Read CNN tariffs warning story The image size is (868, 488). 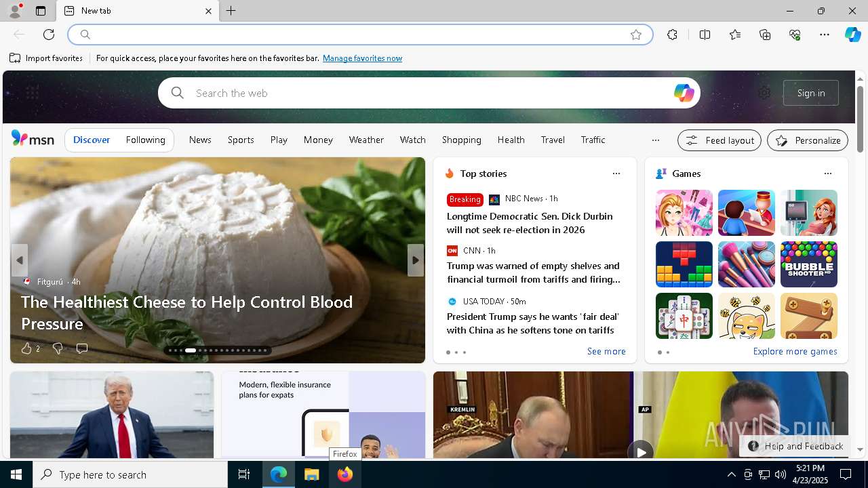point(533,272)
